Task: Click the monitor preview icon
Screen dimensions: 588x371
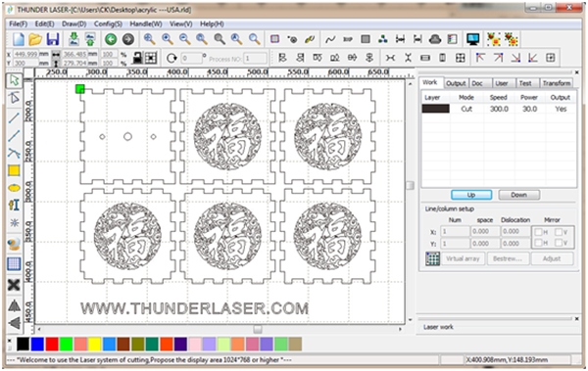Action: point(473,39)
